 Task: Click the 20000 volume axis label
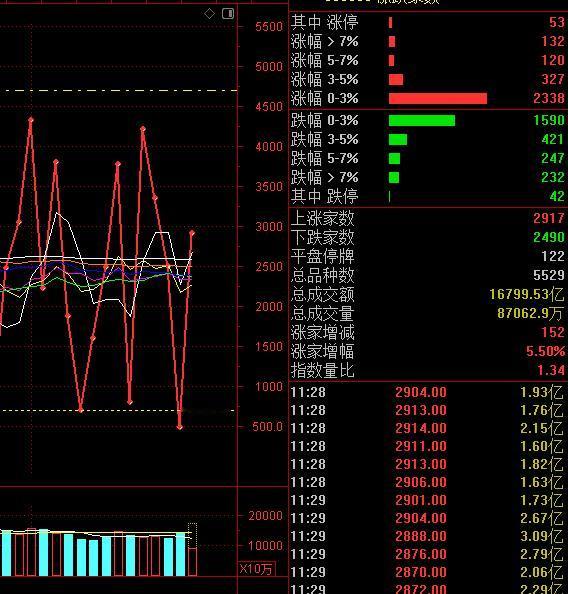(x=265, y=516)
